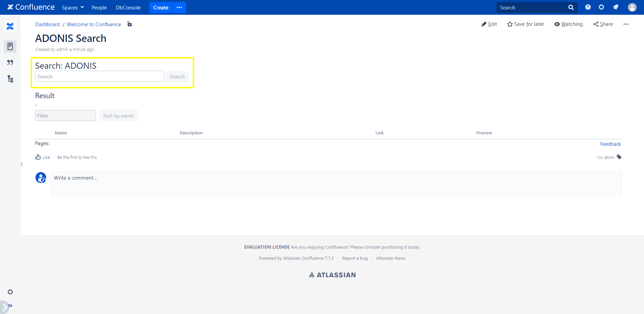This screenshot has width=644, height=314.
Task: Open the notifications icon in header
Action: click(615, 7)
